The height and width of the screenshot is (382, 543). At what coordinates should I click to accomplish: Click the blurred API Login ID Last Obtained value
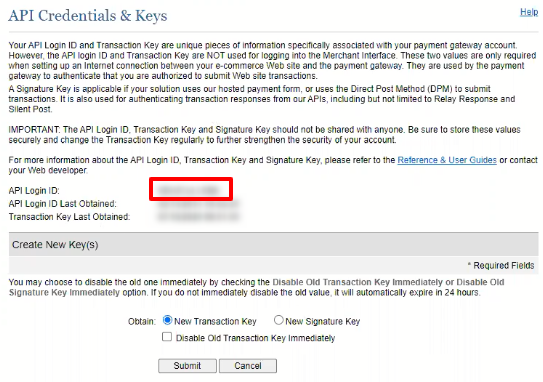click(x=198, y=204)
